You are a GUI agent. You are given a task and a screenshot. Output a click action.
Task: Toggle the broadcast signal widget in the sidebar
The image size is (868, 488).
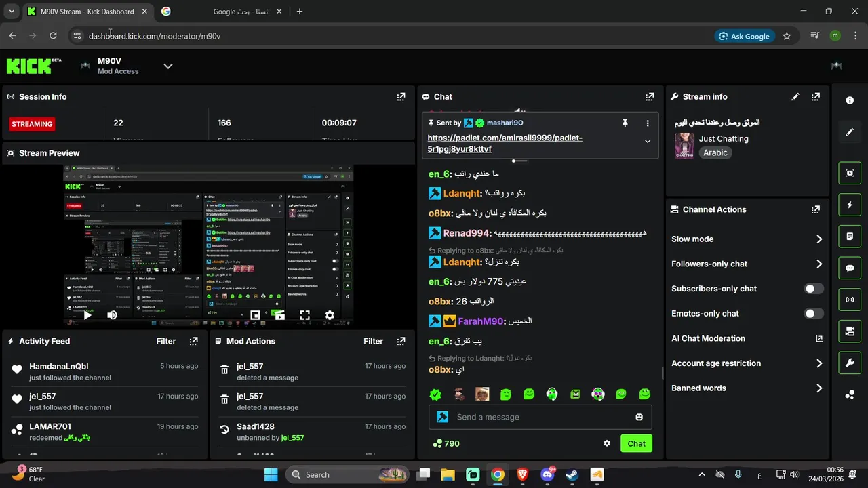click(x=850, y=300)
